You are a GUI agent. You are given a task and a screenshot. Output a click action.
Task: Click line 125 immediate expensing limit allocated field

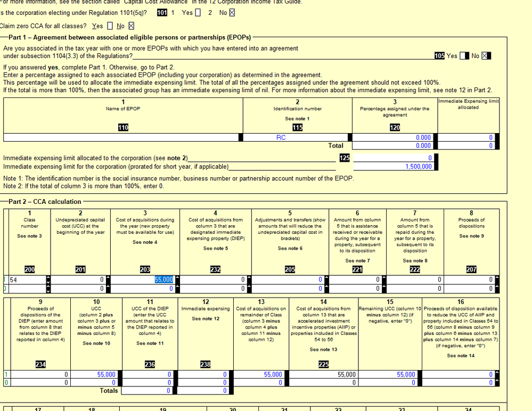click(394, 158)
